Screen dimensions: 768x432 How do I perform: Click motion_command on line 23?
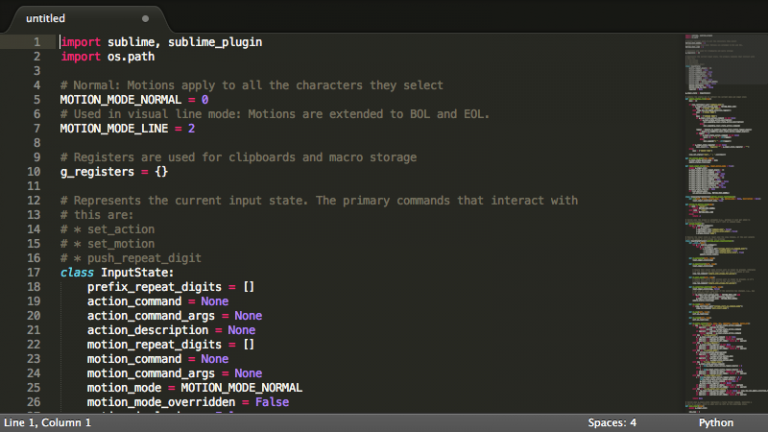pos(134,359)
